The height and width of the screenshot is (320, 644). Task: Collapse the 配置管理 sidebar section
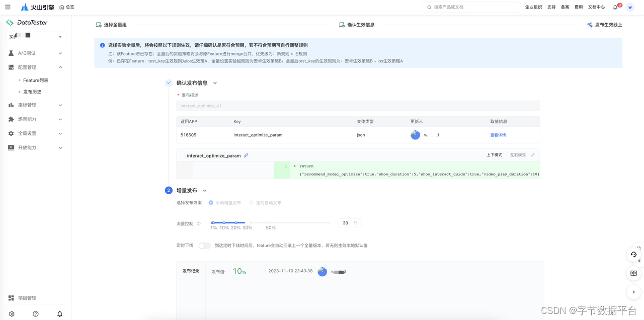(60, 67)
